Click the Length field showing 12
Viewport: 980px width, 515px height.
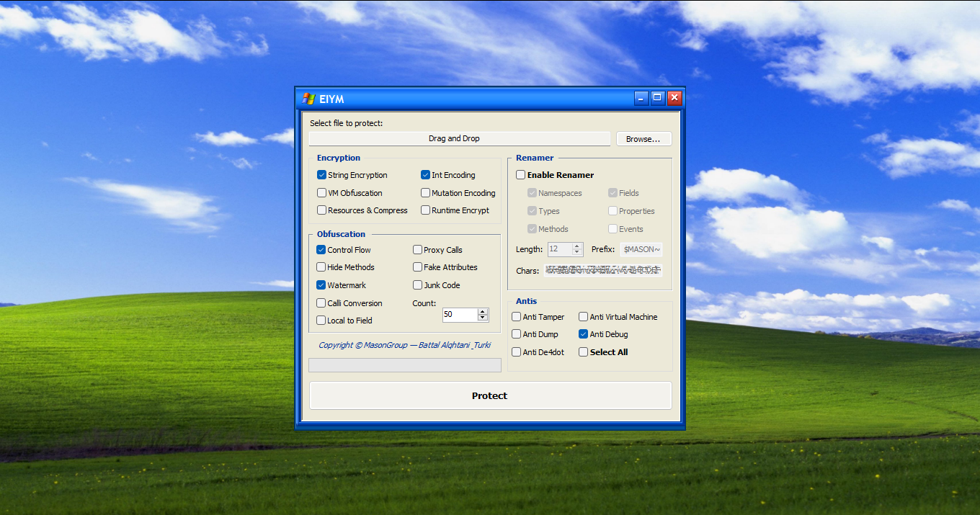[559, 249]
